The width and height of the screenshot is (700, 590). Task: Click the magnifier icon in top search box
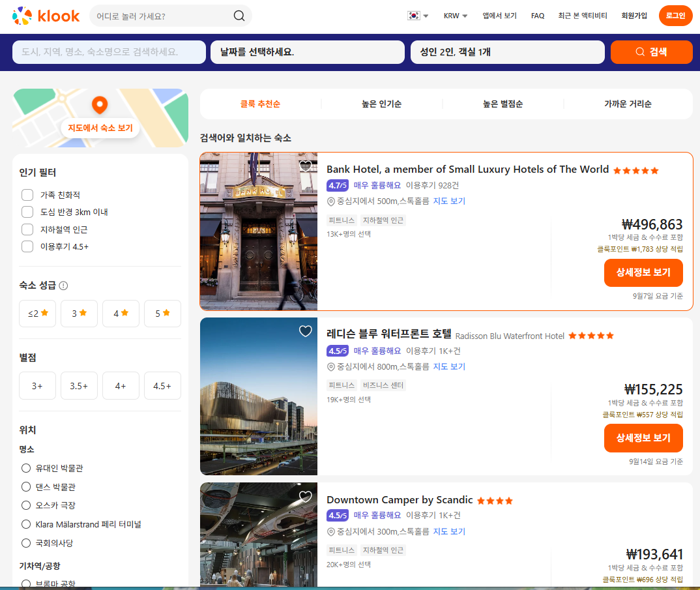(x=239, y=16)
